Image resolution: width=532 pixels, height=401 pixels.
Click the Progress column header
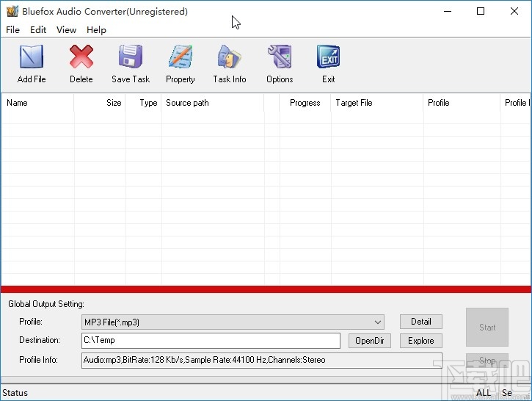coord(305,103)
